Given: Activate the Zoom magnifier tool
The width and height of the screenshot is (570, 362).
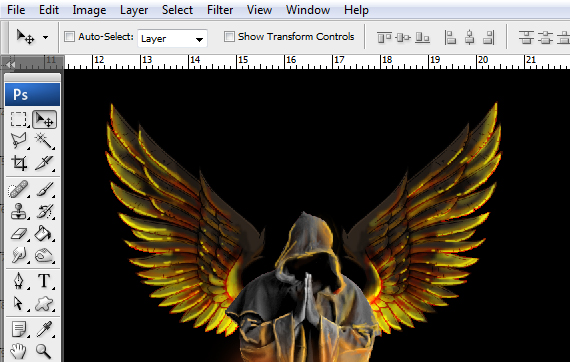Looking at the screenshot, I should pos(44,351).
